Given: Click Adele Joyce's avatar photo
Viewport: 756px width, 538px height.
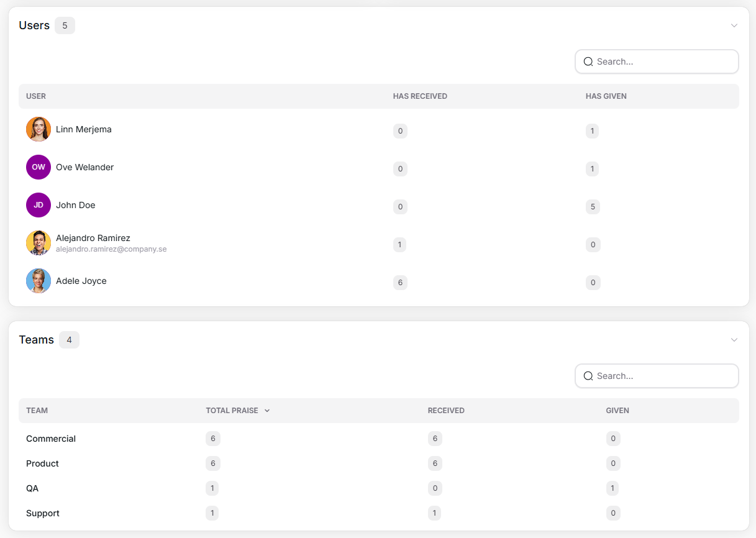Looking at the screenshot, I should click(x=39, y=281).
